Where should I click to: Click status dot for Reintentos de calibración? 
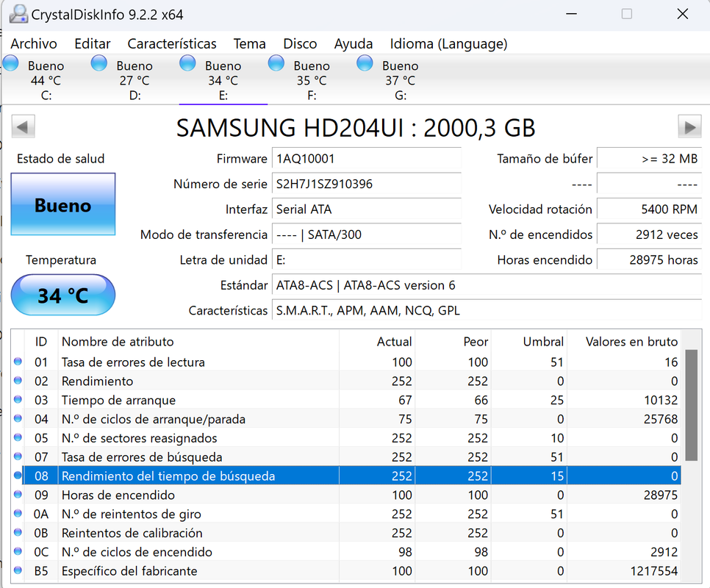pyautogui.click(x=18, y=532)
